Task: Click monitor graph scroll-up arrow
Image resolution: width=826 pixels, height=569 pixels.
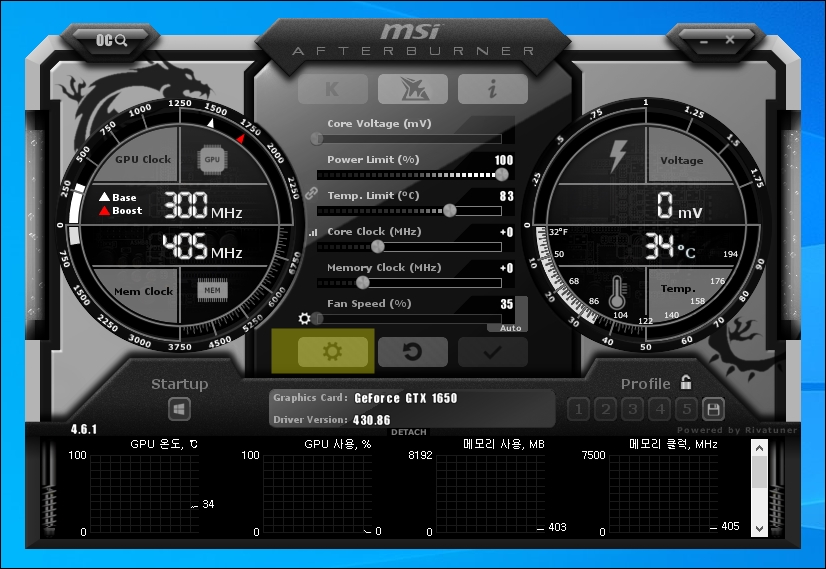Action: pyautogui.click(x=759, y=448)
